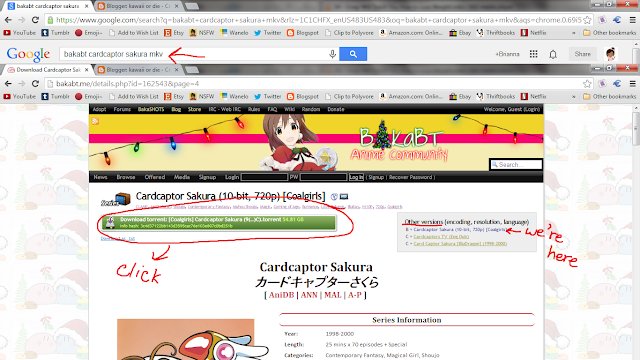Open the Browse menu item
640x360 pixels.
click(126, 177)
